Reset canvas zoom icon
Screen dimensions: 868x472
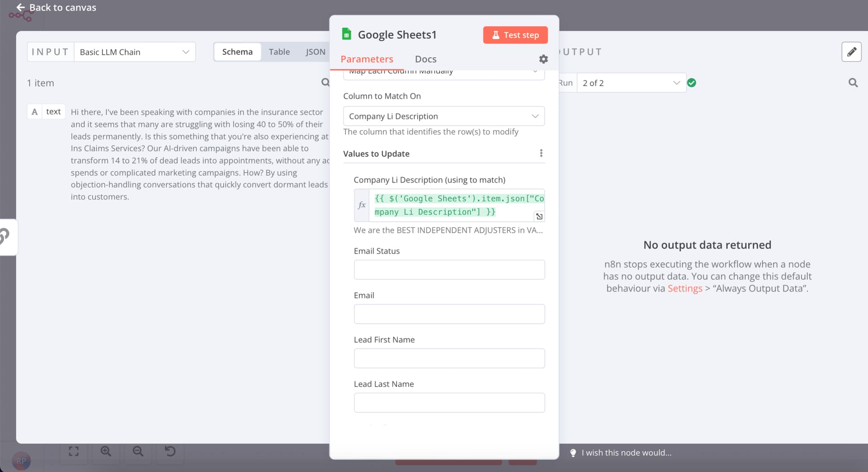click(x=170, y=451)
